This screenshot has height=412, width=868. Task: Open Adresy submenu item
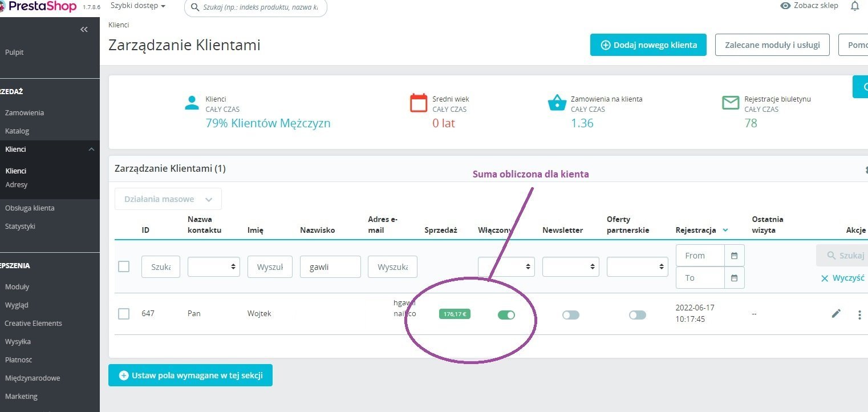(17, 185)
